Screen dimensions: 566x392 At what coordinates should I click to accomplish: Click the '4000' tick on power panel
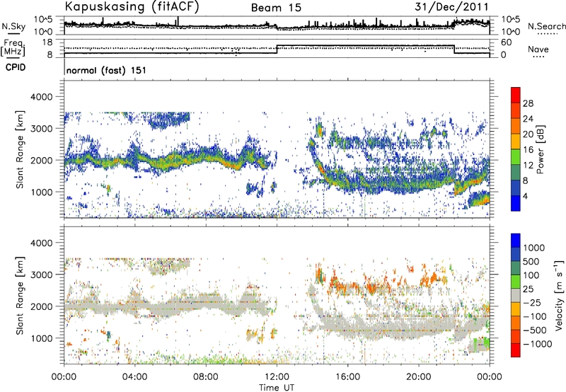[x=42, y=97]
